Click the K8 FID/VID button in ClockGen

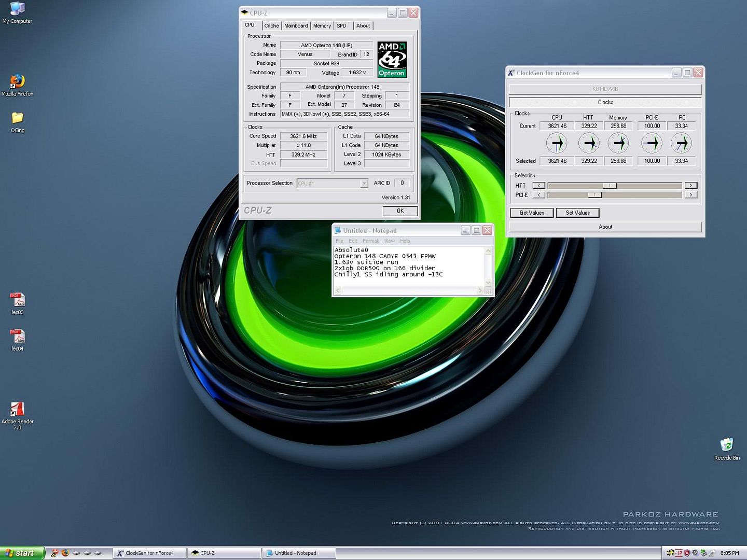(x=605, y=89)
